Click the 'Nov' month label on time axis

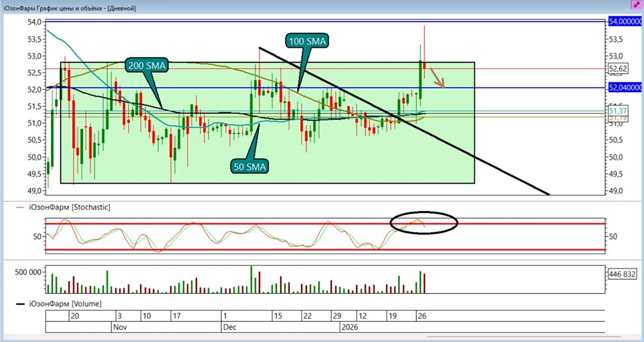(120, 327)
